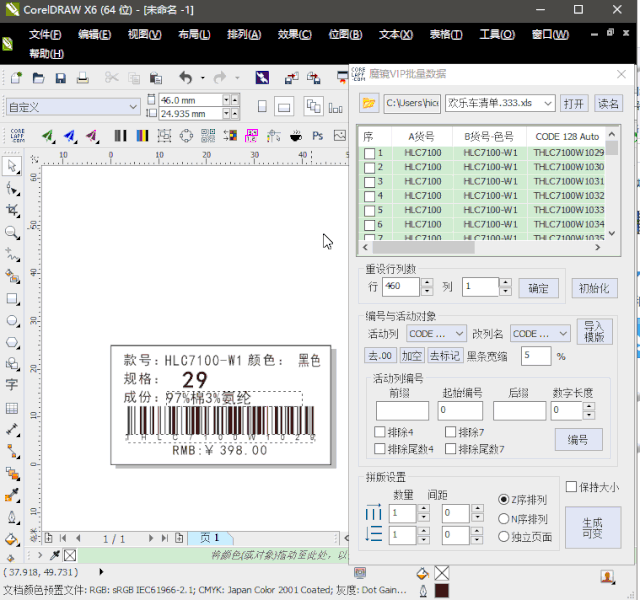Select the Eyedropper tool in toolbox
640x600 pixels.
[x=12, y=496]
